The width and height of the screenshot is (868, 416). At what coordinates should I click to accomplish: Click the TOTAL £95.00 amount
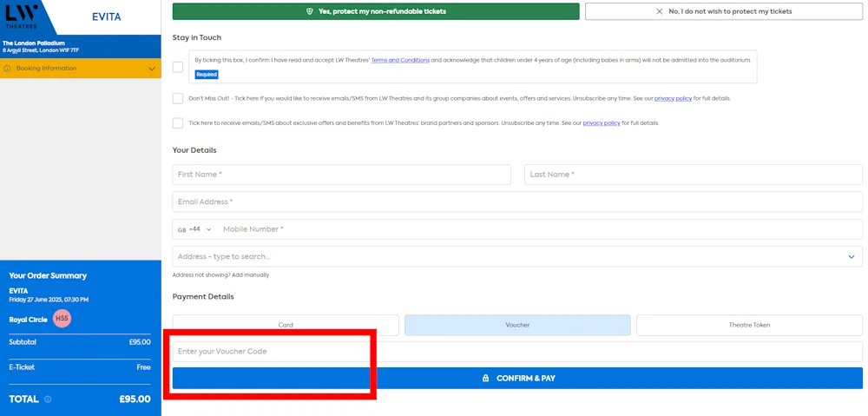click(x=135, y=399)
